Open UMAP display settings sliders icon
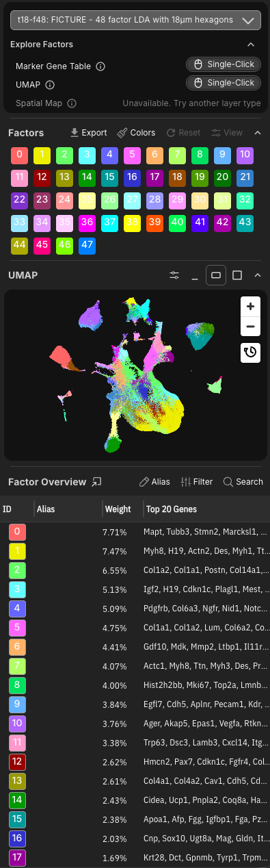270x868 pixels. 174,275
